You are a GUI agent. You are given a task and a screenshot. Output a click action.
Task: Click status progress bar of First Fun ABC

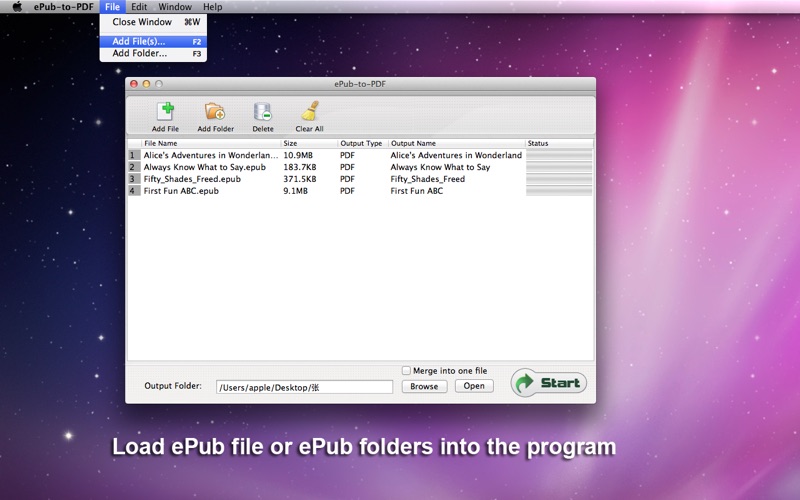(x=559, y=191)
